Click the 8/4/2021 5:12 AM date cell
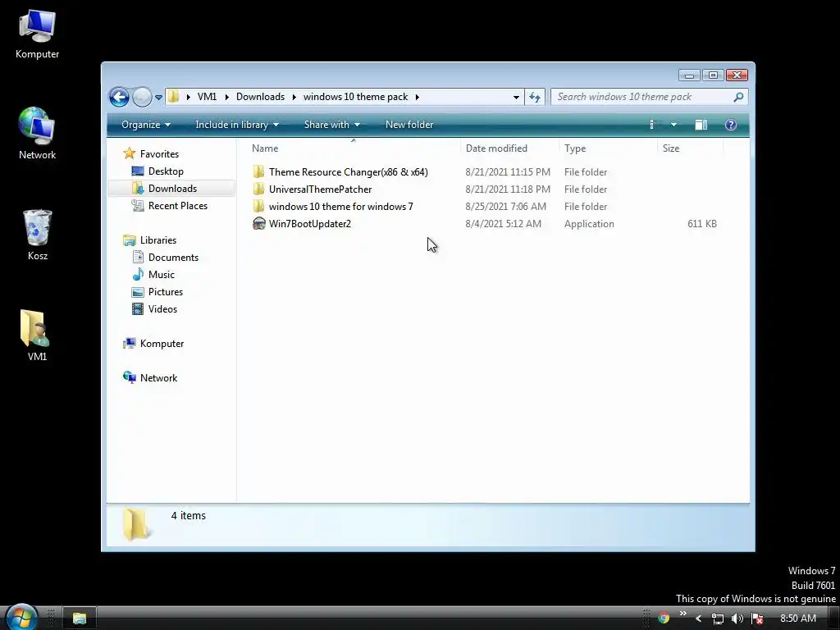Screen dimensions: 840x630 [503, 224]
